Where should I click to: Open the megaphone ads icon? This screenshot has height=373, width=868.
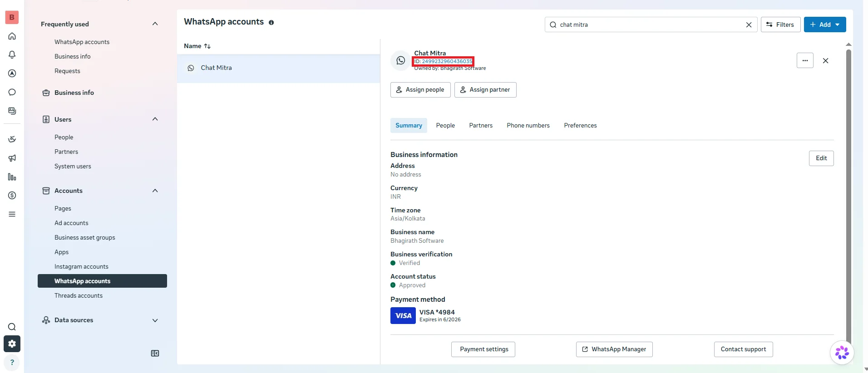point(12,158)
